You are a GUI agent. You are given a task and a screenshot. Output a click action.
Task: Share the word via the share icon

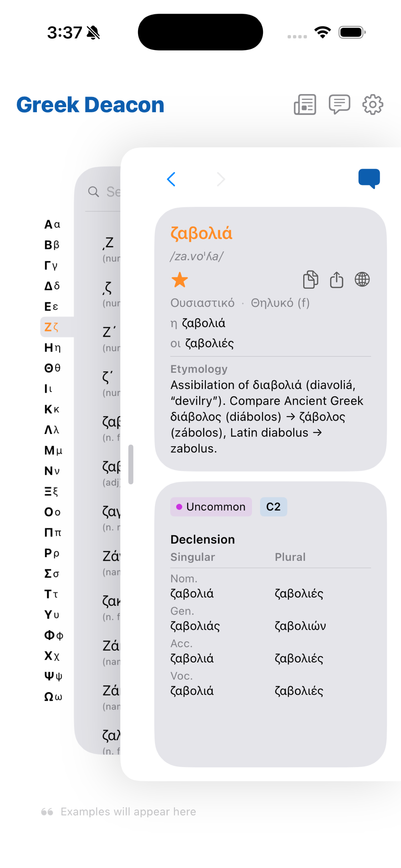click(336, 279)
